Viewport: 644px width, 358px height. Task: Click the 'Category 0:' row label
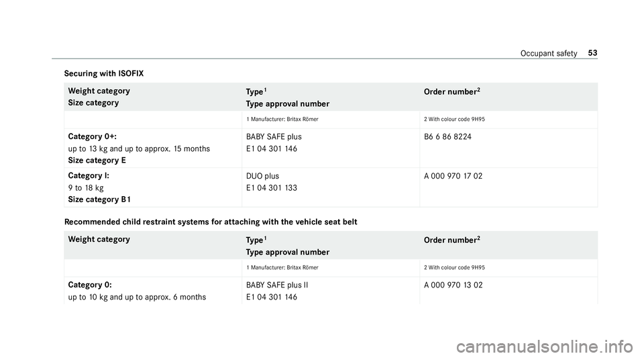pyautogui.click(x=90, y=285)
